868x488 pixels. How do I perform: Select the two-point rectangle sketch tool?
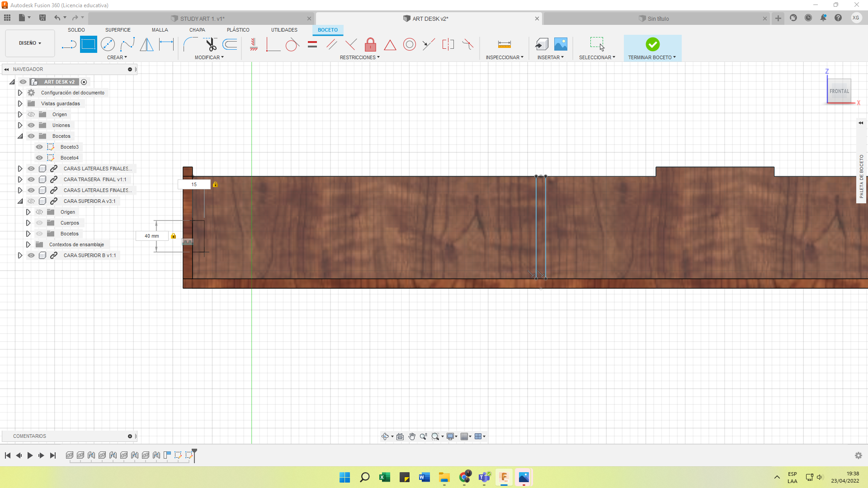[88, 44]
